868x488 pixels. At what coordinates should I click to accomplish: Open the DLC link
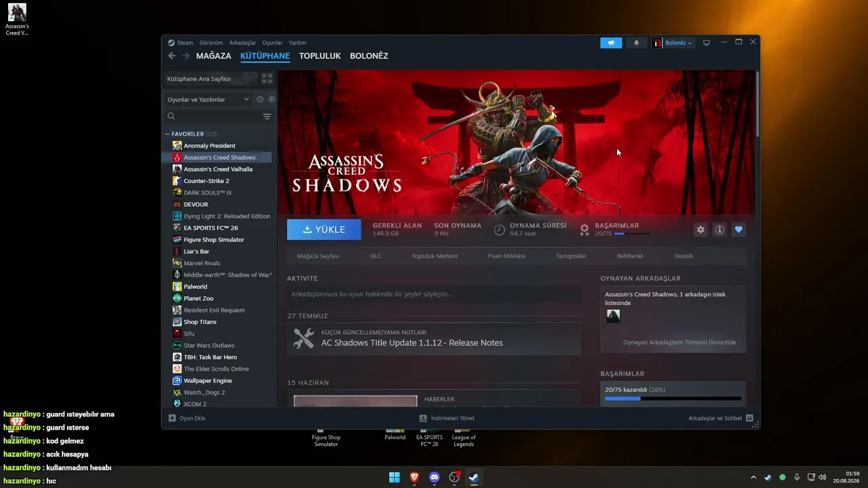click(376, 256)
